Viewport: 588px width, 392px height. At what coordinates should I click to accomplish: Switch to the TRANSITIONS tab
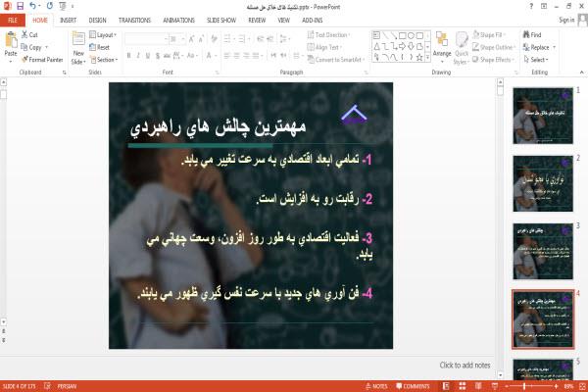(134, 21)
